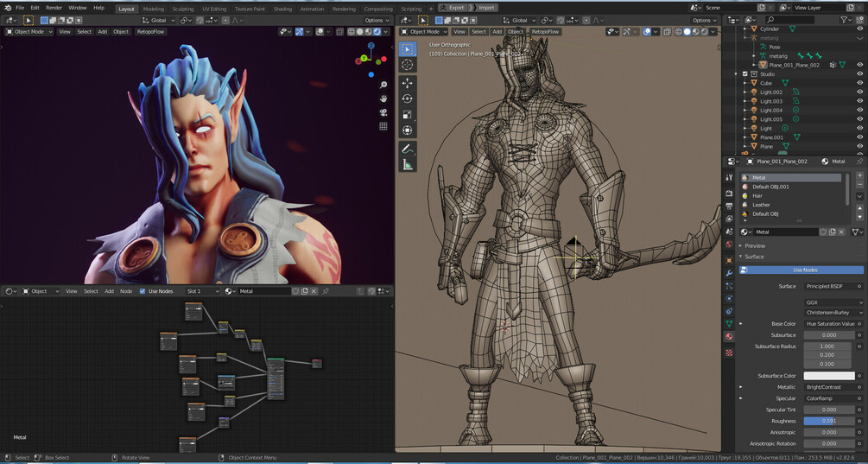Switch to Sculpting workspace tab
Image resolution: width=868 pixels, height=464 pixels.
pos(183,9)
